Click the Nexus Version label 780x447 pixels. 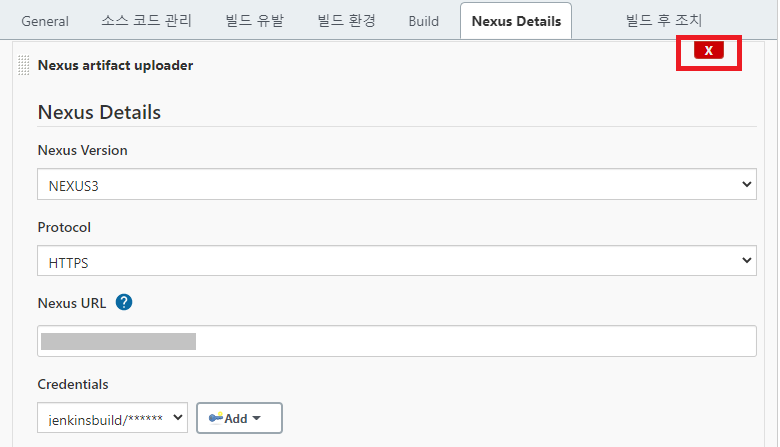[x=83, y=150]
